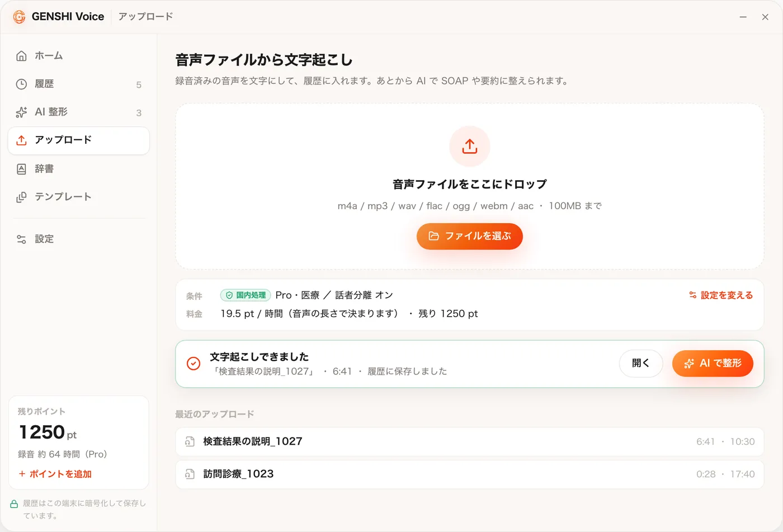Screen dimensions: 783x532
Task: Click the orange AI で整形 button
Action: [713, 364]
